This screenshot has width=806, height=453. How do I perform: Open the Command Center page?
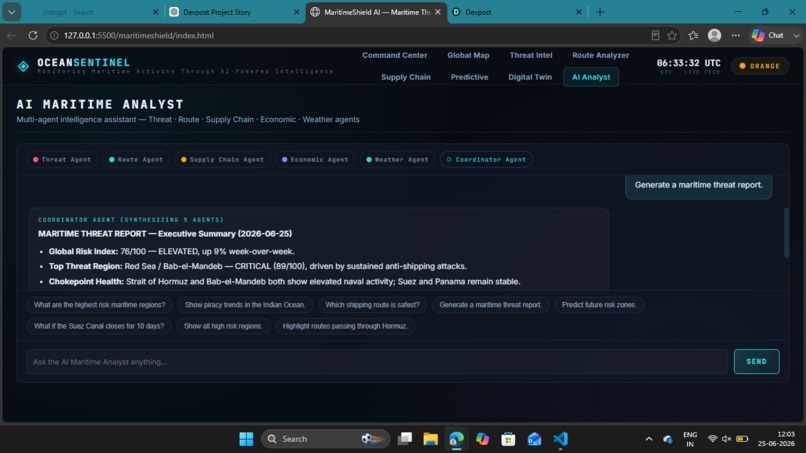pos(395,55)
